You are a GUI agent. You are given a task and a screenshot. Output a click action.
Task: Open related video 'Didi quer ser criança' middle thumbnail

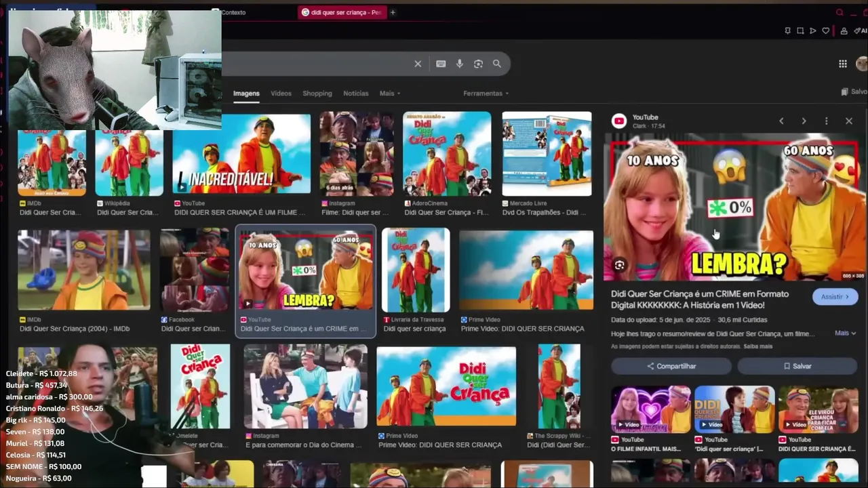point(734,410)
